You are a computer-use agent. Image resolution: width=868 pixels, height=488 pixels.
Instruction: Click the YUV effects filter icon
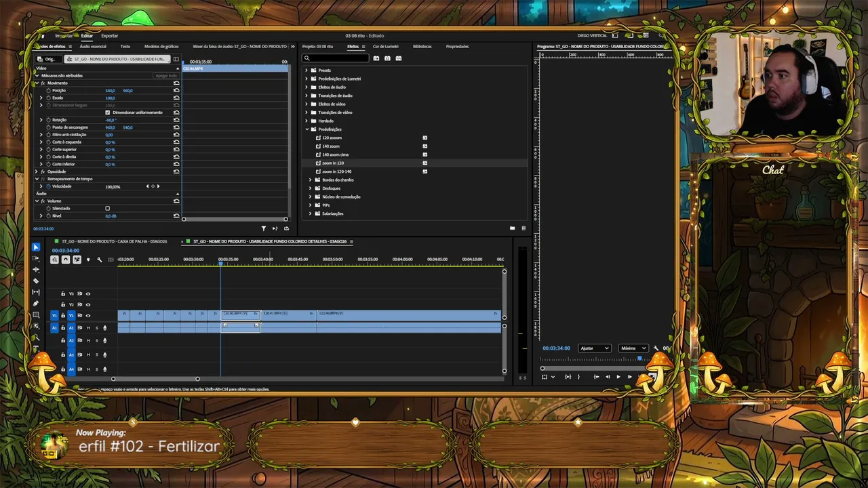tap(399, 58)
